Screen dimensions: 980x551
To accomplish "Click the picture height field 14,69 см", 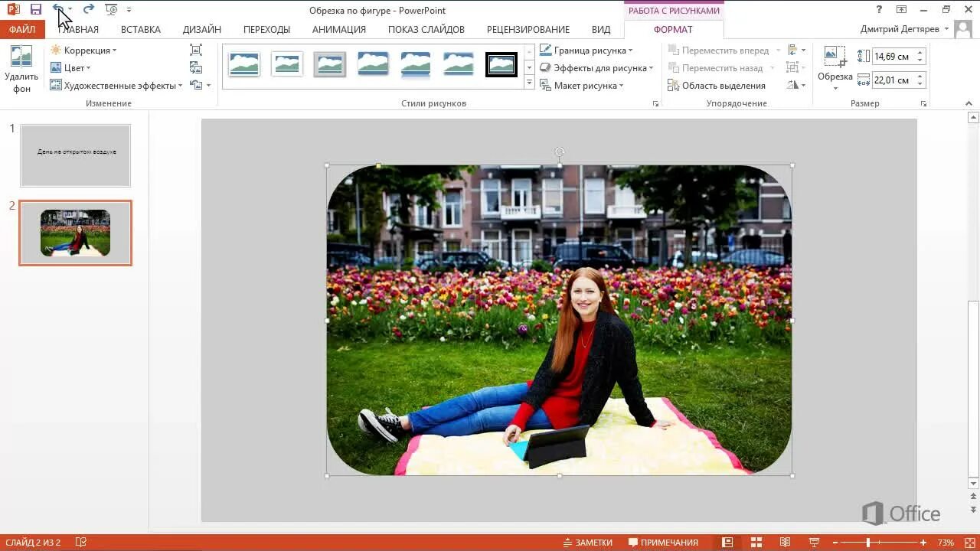I will [x=893, y=57].
